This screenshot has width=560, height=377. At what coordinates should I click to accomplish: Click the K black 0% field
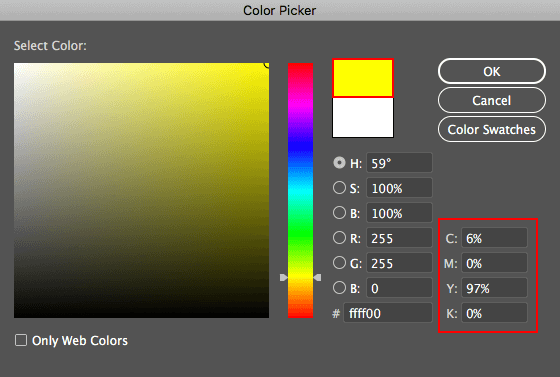pos(494,313)
